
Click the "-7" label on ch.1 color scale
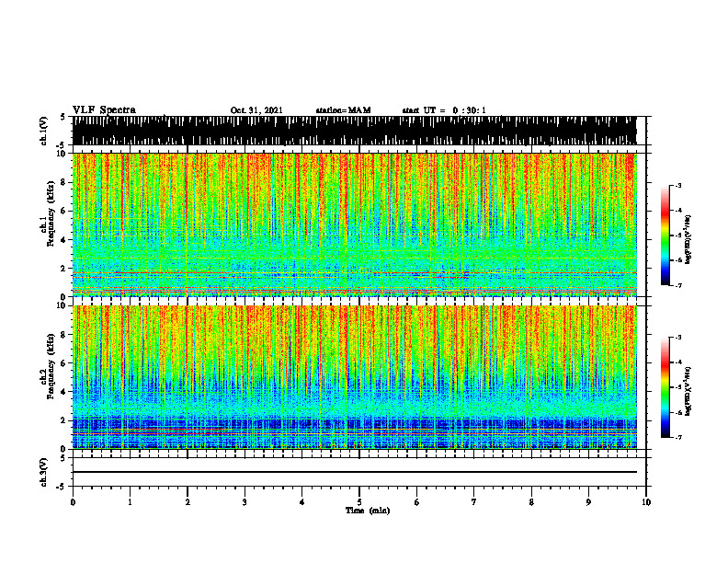click(678, 285)
